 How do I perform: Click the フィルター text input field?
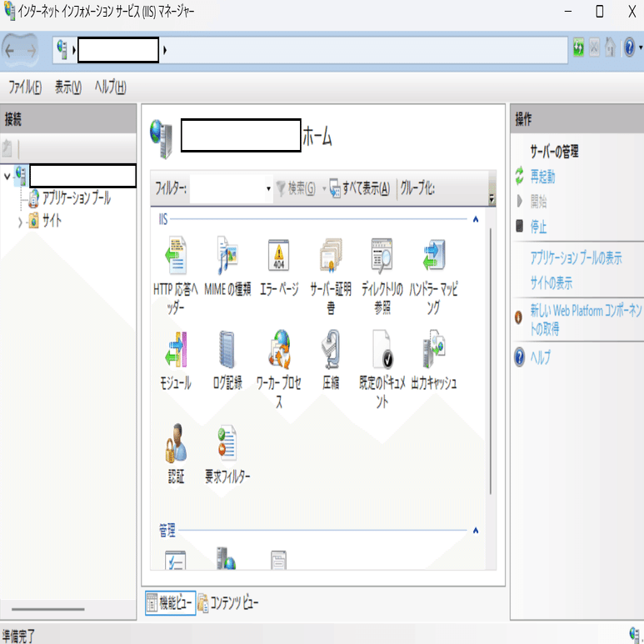[227, 188]
